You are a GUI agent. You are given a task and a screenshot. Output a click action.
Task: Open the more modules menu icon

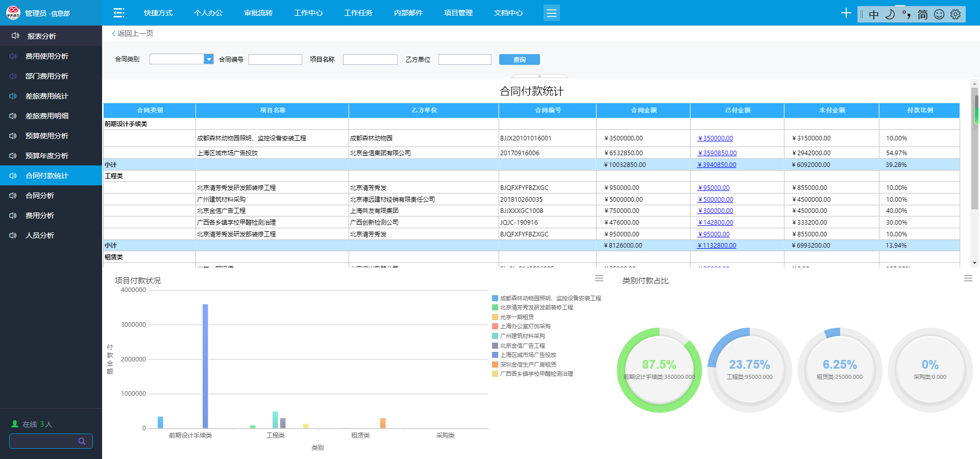pyautogui.click(x=551, y=13)
